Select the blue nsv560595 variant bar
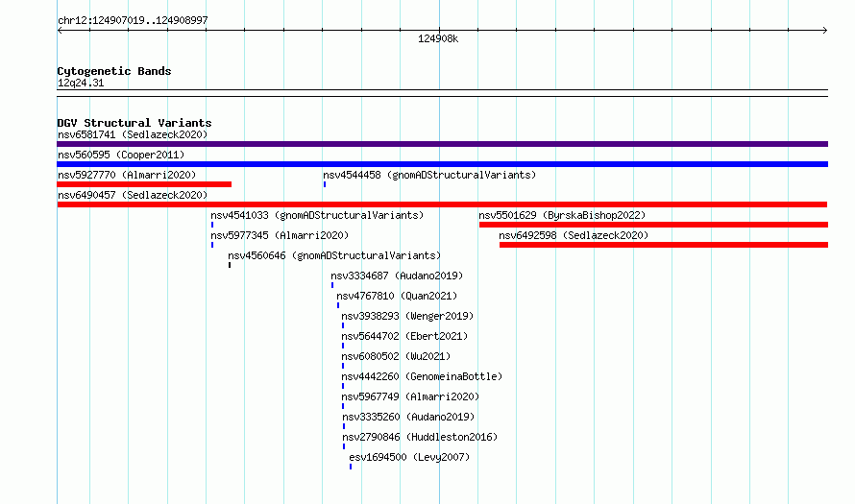The width and height of the screenshot is (855, 504). pyautogui.click(x=442, y=164)
